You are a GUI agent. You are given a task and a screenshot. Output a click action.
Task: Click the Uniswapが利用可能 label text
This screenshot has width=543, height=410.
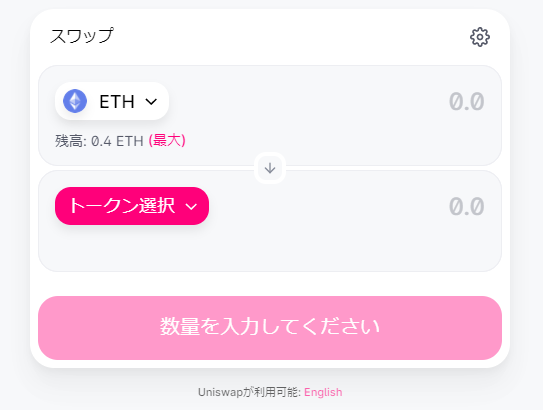coord(249,392)
